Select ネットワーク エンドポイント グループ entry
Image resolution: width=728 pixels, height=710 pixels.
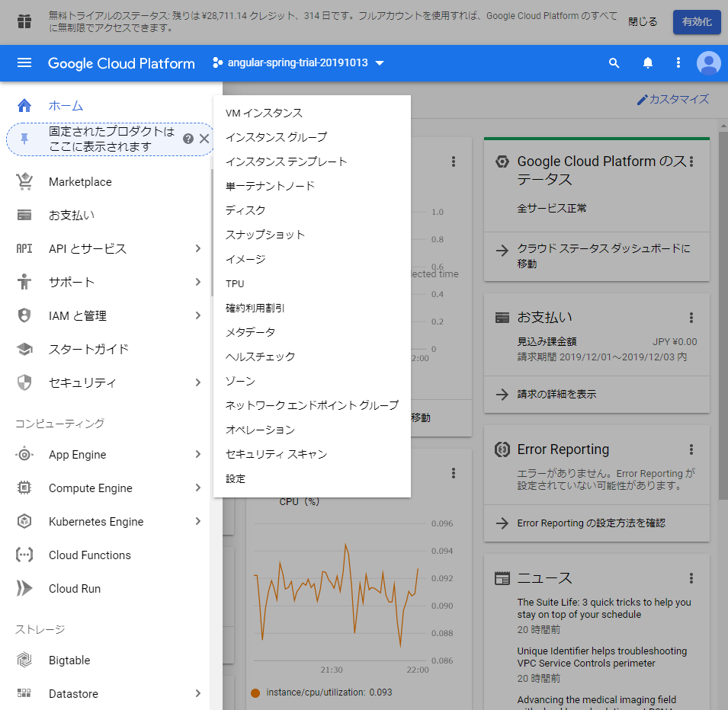[x=312, y=405]
